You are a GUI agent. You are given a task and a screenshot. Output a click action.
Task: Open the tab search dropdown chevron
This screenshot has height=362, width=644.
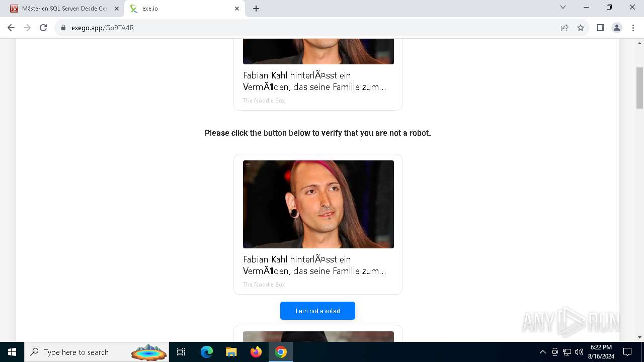[563, 8]
